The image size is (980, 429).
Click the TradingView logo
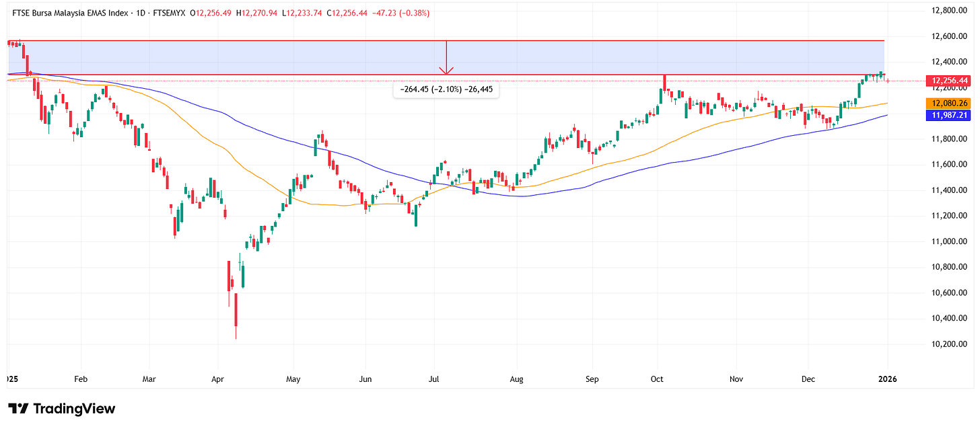pyautogui.click(x=61, y=408)
